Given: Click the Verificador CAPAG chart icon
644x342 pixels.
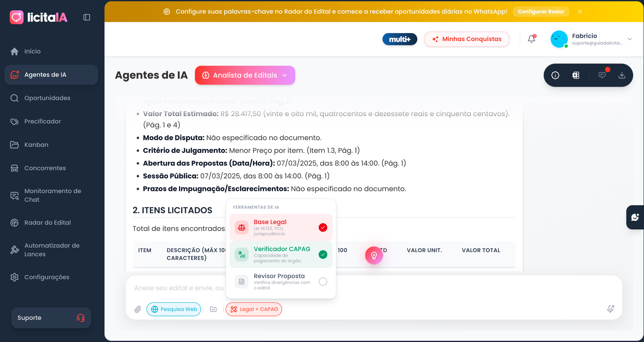Looking at the screenshot, I should pos(241,255).
